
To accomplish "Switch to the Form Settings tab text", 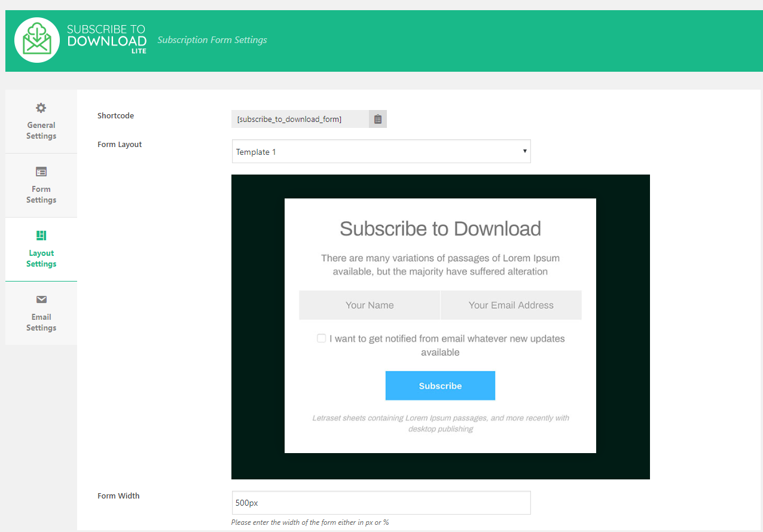I will (x=41, y=194).
